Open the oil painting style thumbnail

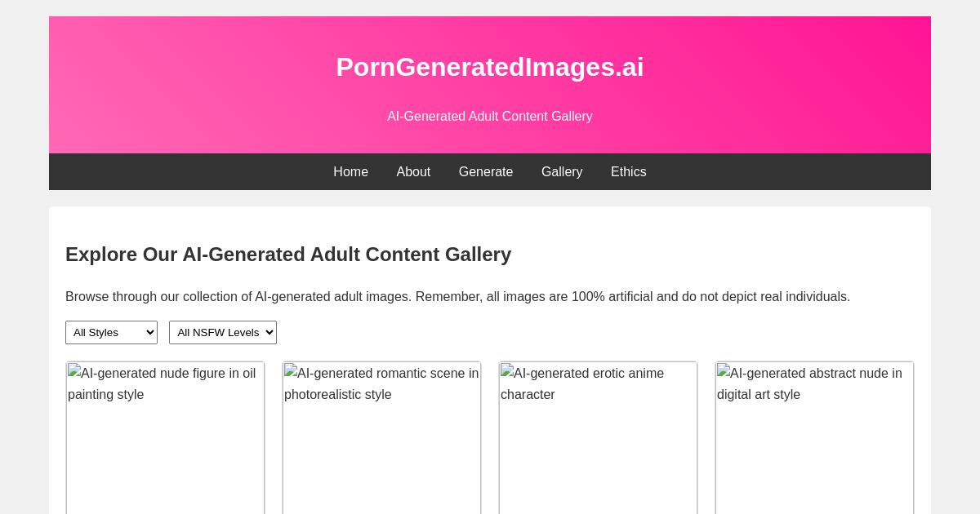pyautogui.click(x=166, y=449)
